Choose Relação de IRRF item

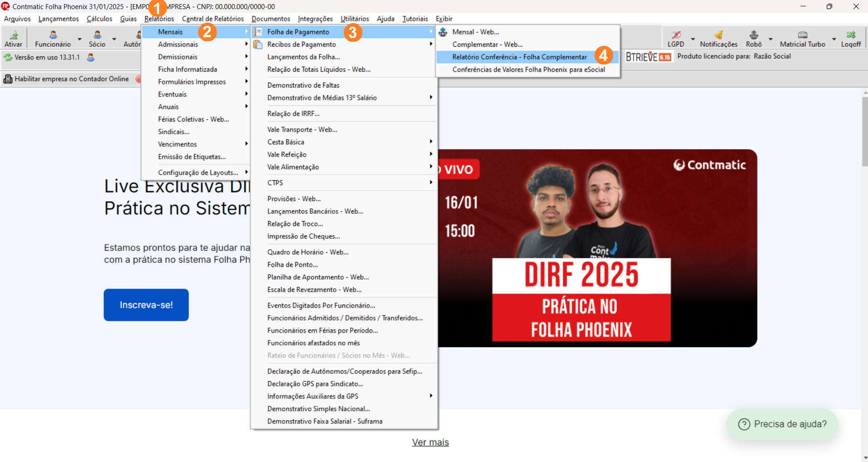click(344, 113)
